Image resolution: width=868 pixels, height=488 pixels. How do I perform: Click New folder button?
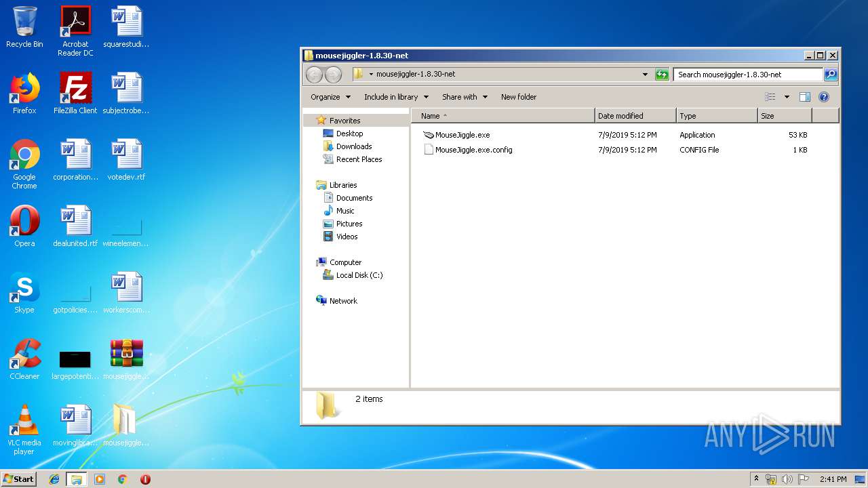519,97
